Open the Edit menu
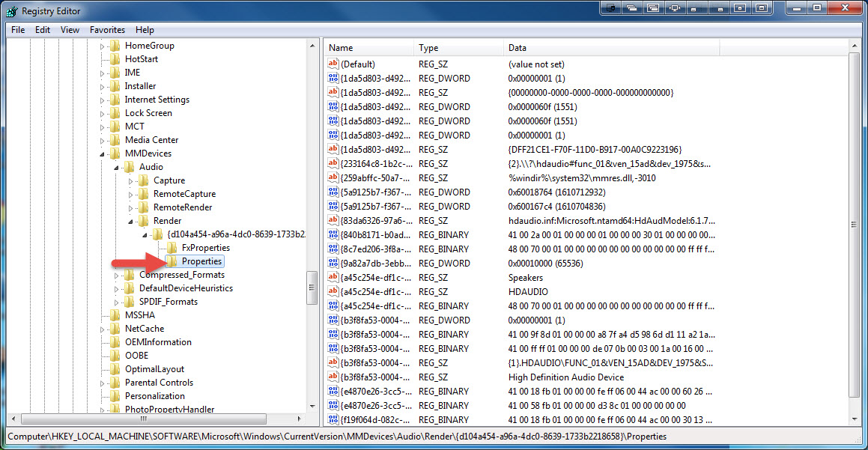868x450 pixels. click(43, 30)
